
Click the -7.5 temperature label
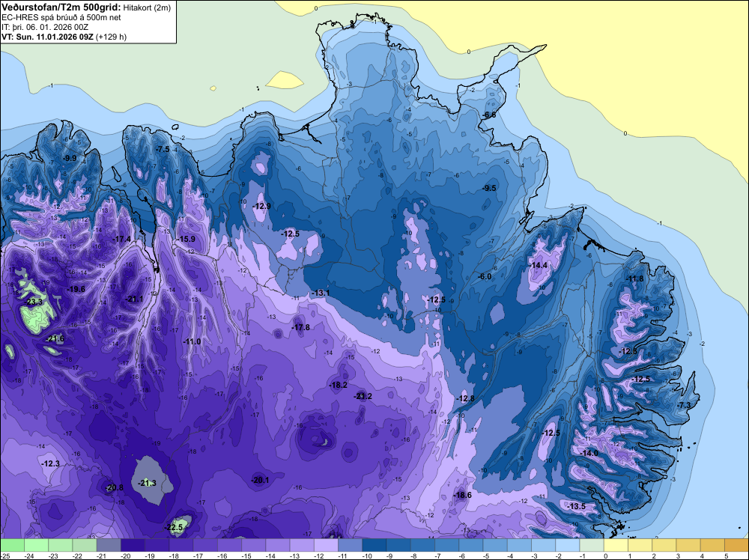(163, 149)
